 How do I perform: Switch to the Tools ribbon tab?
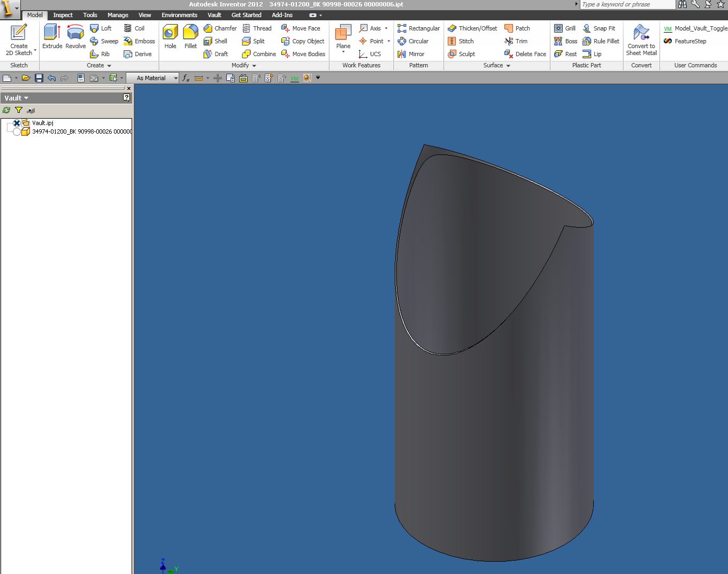pyautogui.click(x=90, y=15)
